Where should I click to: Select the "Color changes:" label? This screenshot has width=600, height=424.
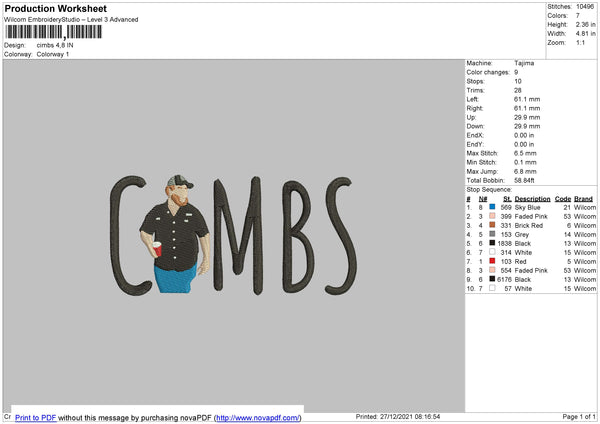point(488,72)
